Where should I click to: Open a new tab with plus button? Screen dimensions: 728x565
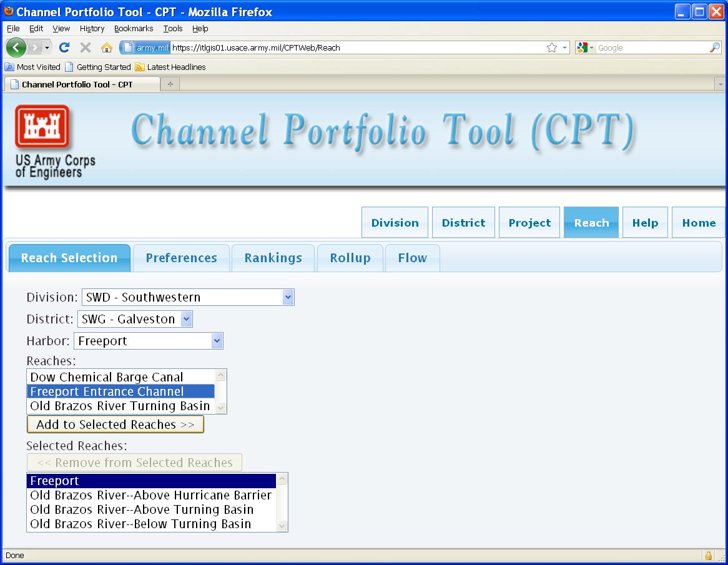click(170, 84)
